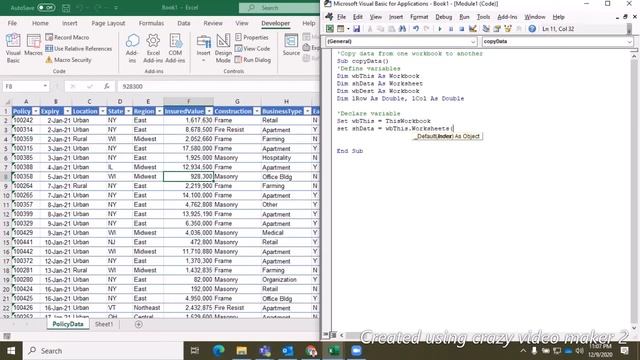This screenshot has height=360, width=640.
Task: Click Visual Basic button in Excel ribbon
Action: coord(13,48)
